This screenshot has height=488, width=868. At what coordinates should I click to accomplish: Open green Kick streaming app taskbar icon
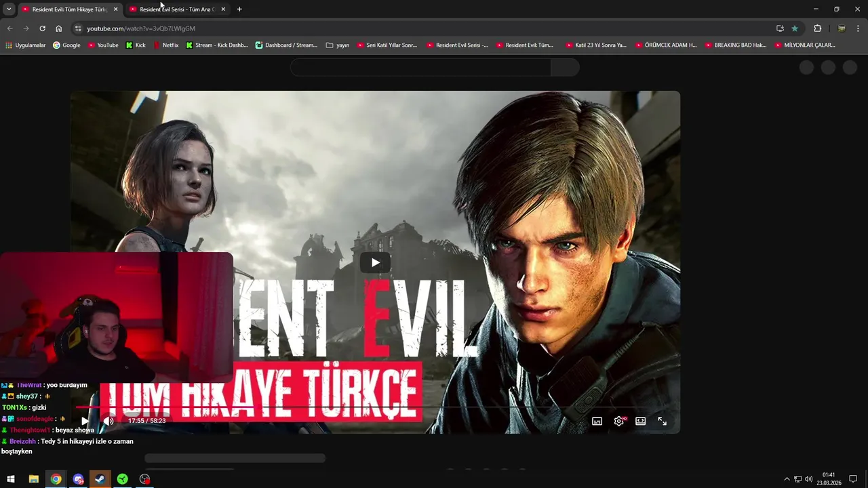click(122, 479)
